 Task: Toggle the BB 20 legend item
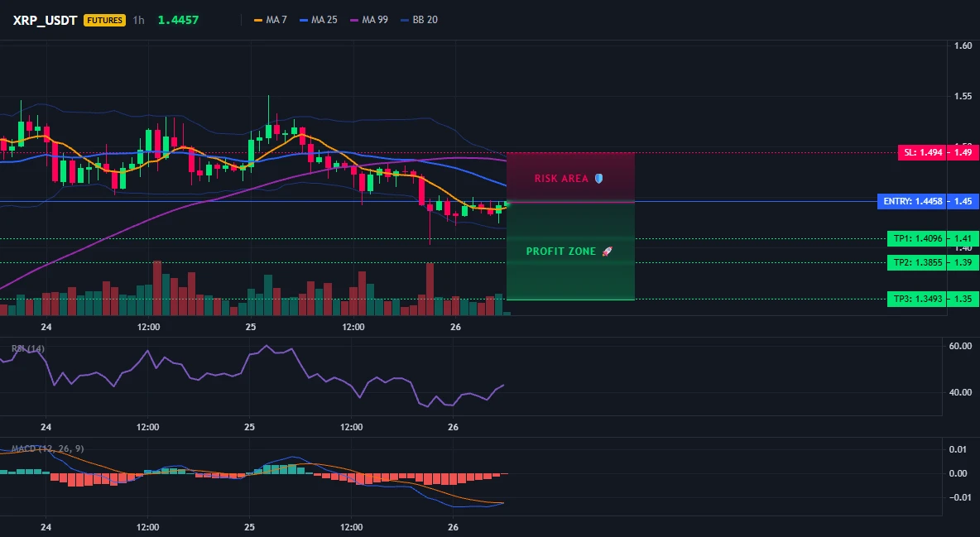(420, 20)
